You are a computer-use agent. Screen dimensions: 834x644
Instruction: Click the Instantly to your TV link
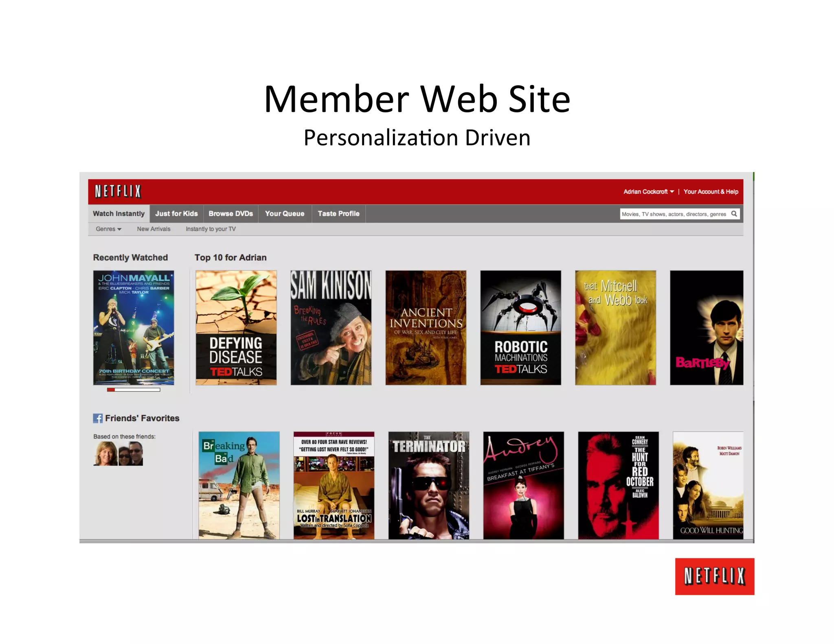tap(211, 229)
